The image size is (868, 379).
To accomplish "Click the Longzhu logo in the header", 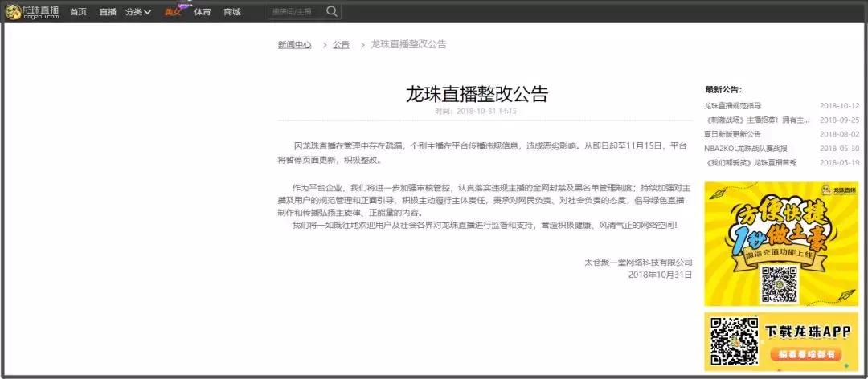I will point(32,11).
